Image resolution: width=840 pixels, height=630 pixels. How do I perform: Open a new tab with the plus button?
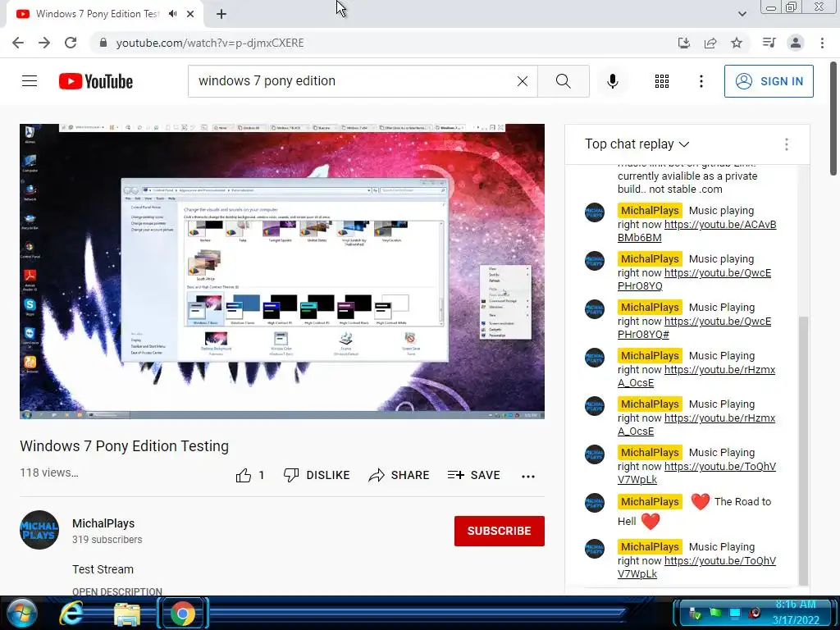[x=221, y=14]
